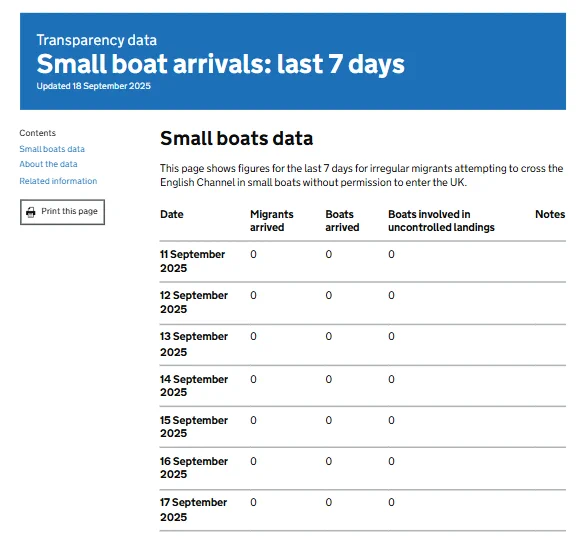580x537 pixels.
Task: Click the Updated 18 September 2025 text
Action: pyautogui.click(x=94, y=86)
